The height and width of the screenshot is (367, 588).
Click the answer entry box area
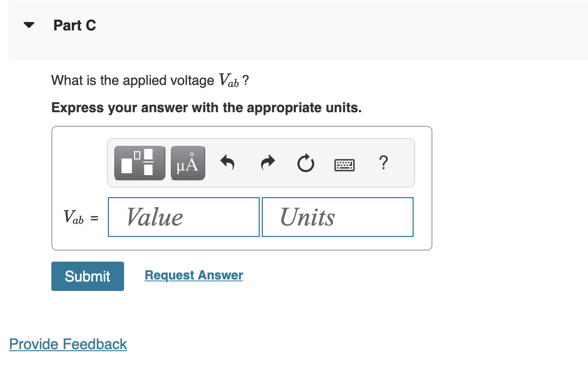(x=241, y=188)
